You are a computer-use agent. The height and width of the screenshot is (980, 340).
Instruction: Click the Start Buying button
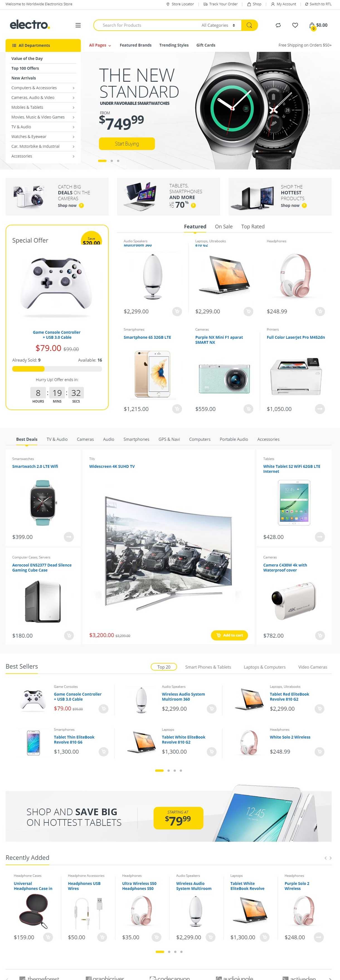(127, 144)
